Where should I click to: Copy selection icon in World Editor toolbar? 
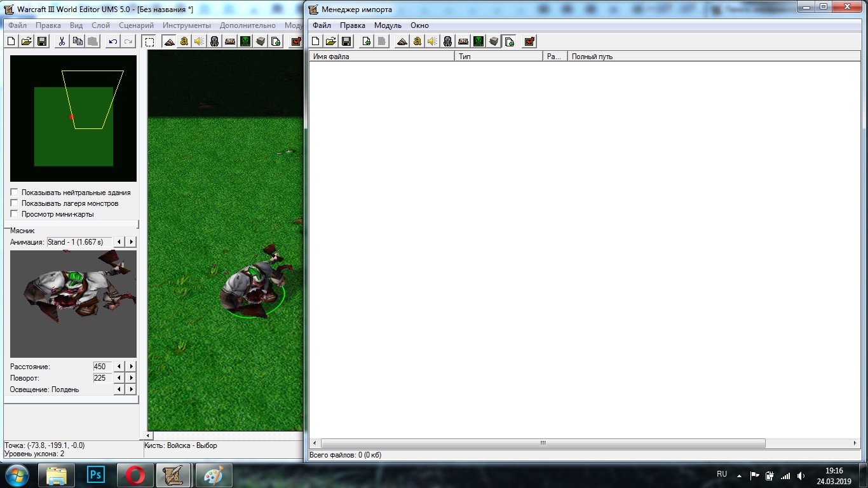pos(78,41)
